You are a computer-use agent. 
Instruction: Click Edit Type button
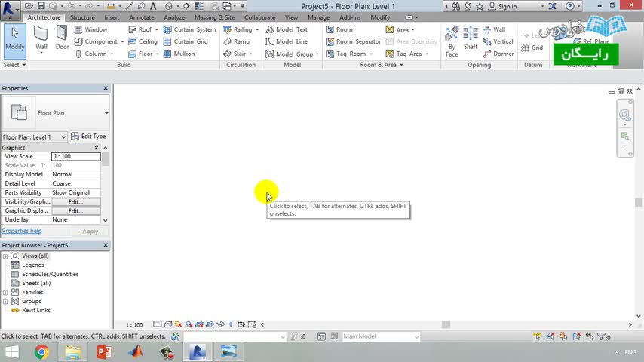(88, 137)
